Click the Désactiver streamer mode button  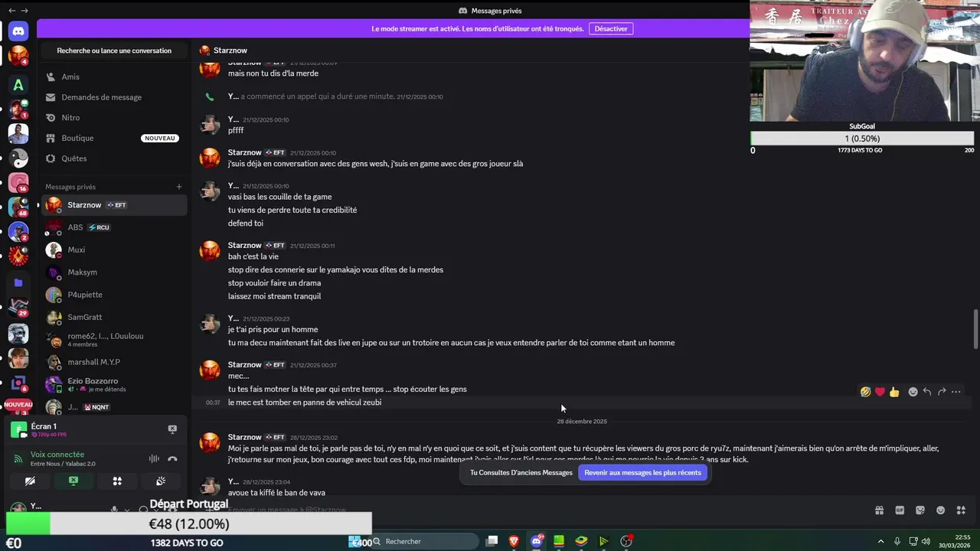click(611, 28)
